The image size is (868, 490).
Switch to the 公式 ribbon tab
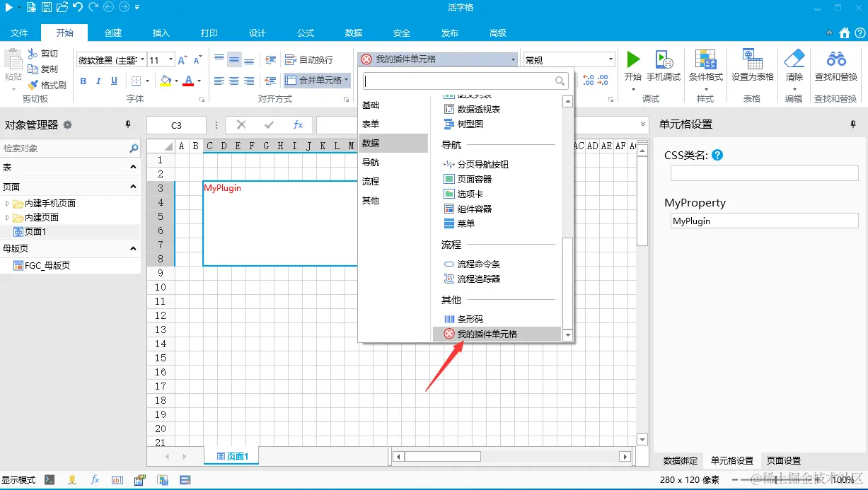pos(306,33)
